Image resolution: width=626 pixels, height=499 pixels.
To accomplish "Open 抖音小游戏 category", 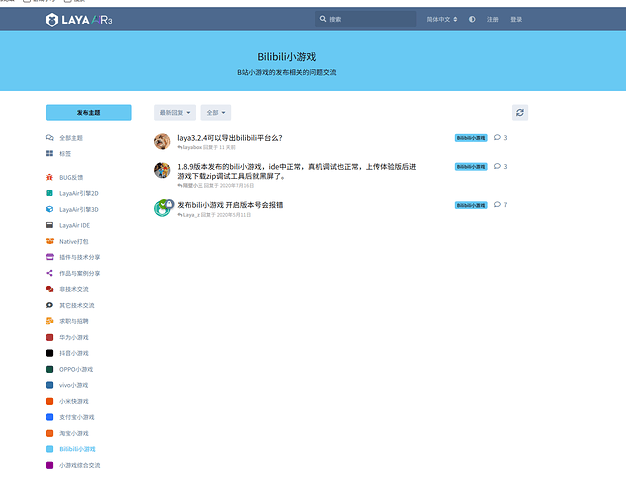I will click(67, 353).
